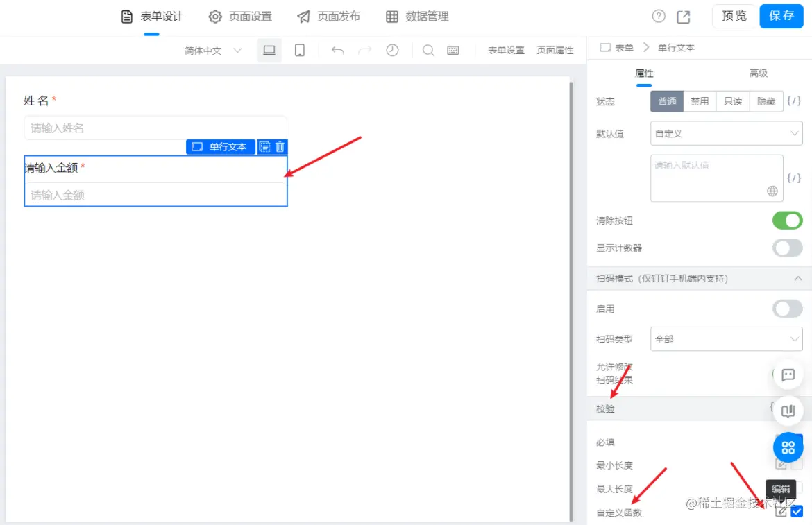
Task: Open the blue apps grid floating button
Action: pyautogui.click(x=787, y=447)
